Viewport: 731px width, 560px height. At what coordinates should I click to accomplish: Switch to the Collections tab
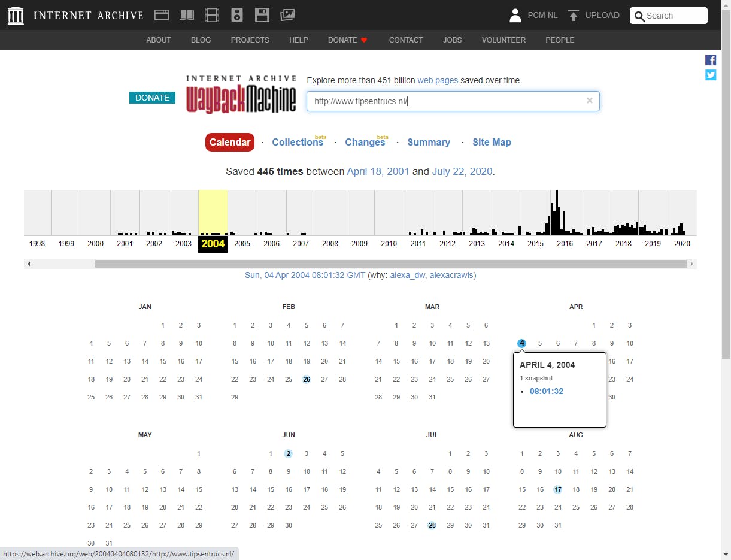point(298,142)
